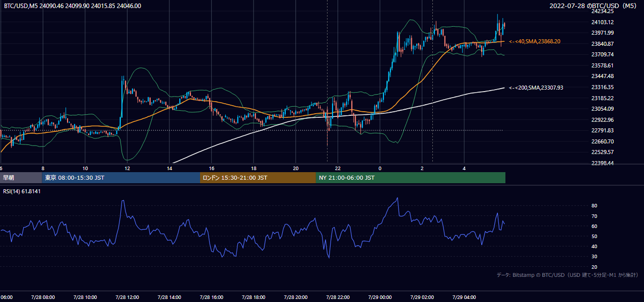Click hour marker 12 under price chart
This screenshot has width=644, height=302.
pyautogui.click(x=127, y=168)
